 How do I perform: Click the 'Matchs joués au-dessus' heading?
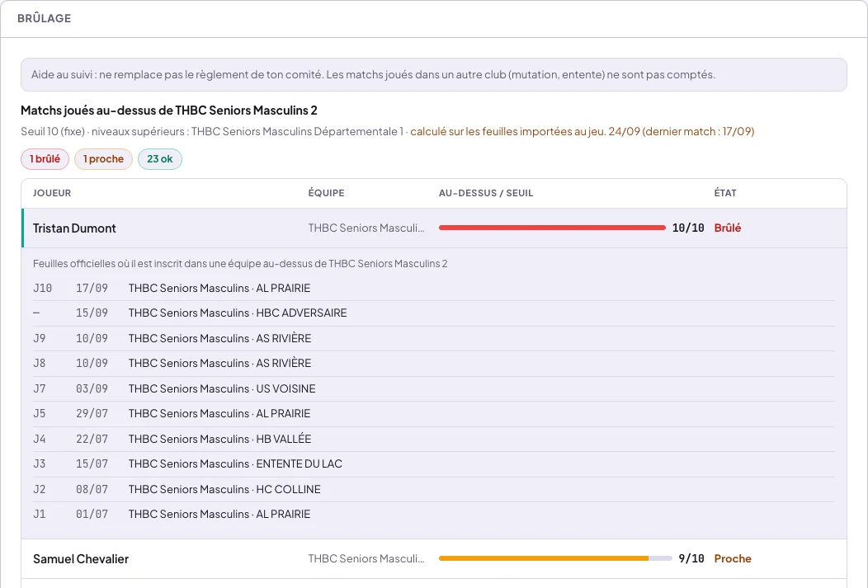coord(169,110)
